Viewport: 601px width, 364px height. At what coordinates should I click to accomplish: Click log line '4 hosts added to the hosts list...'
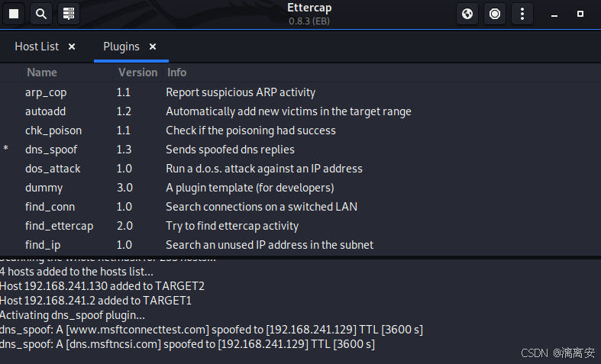76,272
